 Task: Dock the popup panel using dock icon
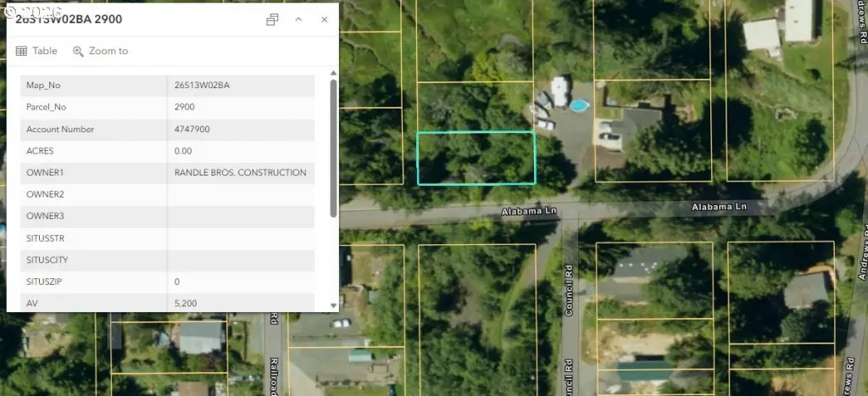(x=272, y=20)
